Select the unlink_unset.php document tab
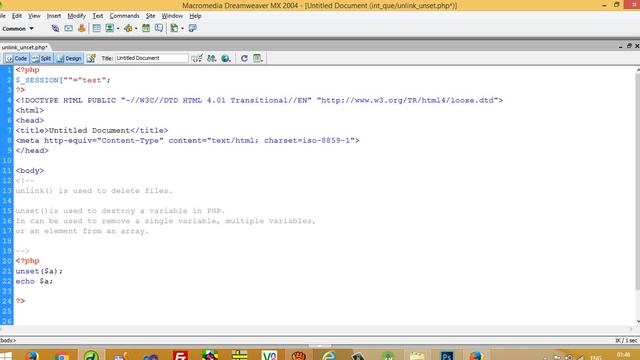640x360 pixels. (x=24, y=47)
